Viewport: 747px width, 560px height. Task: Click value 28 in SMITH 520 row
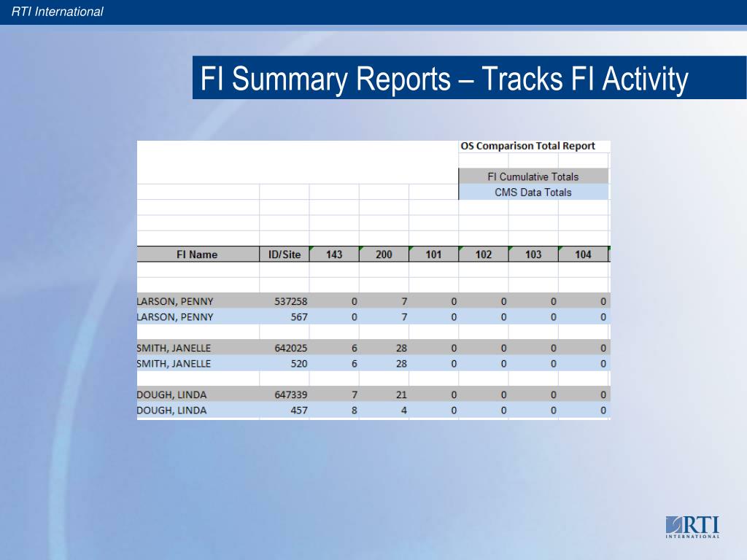pyautogui.click(x=402, y=364)
